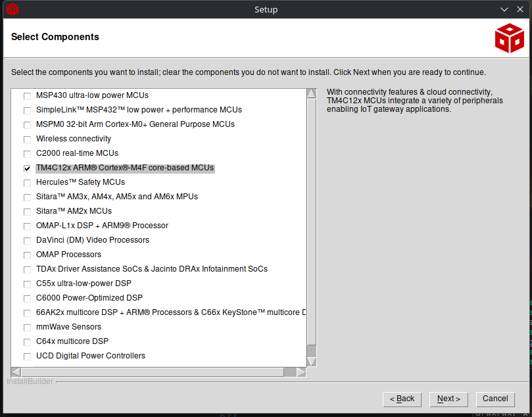Select Wireless connectivity component checkbox
Image resolution: width=532 pixels, height=417 pixels.
click(x=27, y=139)
